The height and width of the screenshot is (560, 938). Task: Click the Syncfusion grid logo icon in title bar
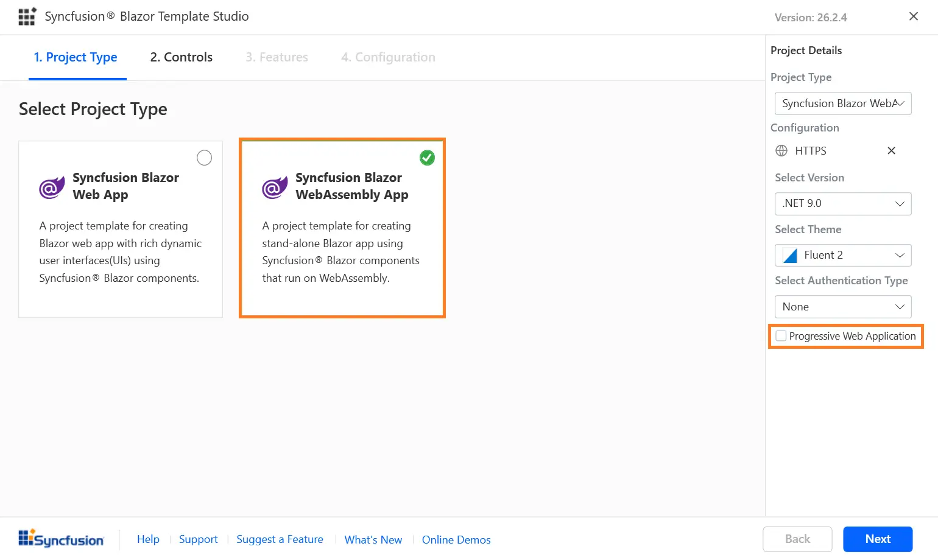tap(27, 16)
